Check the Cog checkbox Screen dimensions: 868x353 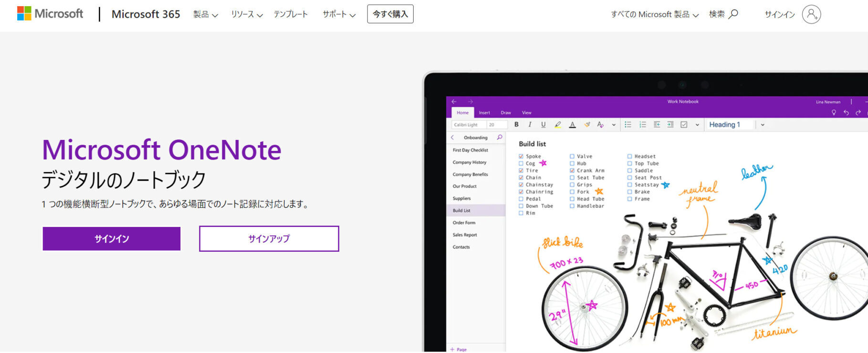pyautogui.click(x=521, y=163)
